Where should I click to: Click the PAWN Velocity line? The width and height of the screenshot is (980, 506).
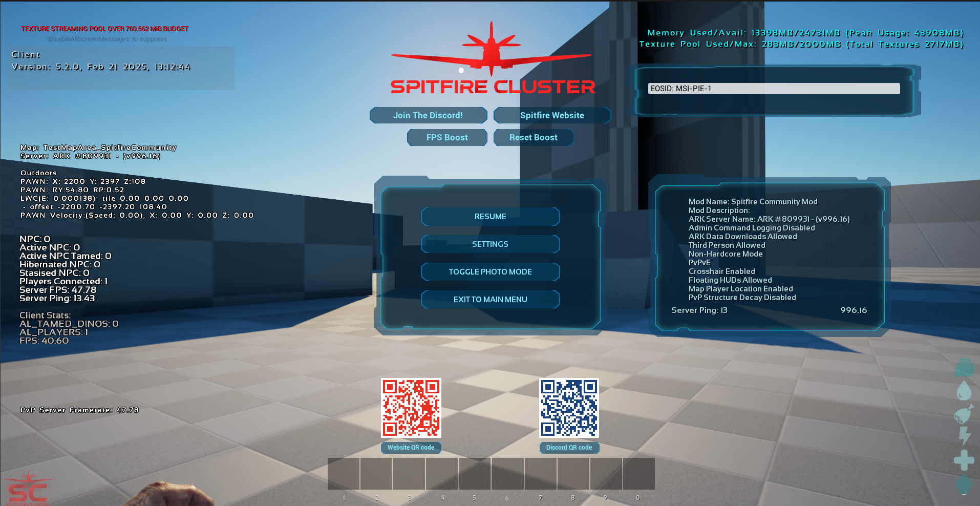(x=137, y=215)
